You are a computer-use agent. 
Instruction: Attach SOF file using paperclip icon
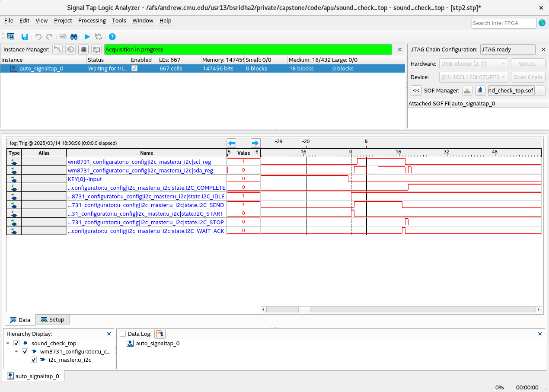480,90
